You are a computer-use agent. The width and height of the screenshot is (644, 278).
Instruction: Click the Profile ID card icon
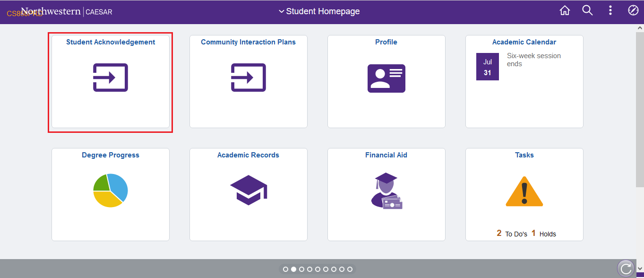click(x=386, y=78)
